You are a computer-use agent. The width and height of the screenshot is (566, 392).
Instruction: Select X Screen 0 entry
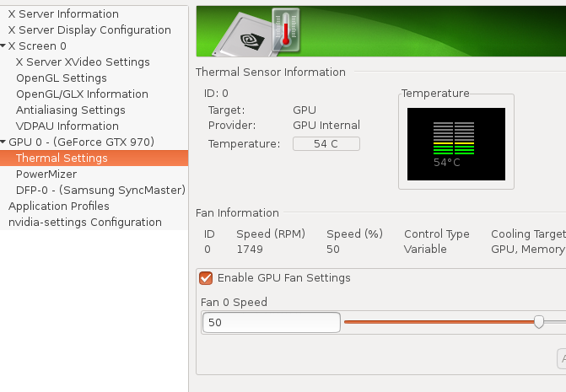(37, 46)
